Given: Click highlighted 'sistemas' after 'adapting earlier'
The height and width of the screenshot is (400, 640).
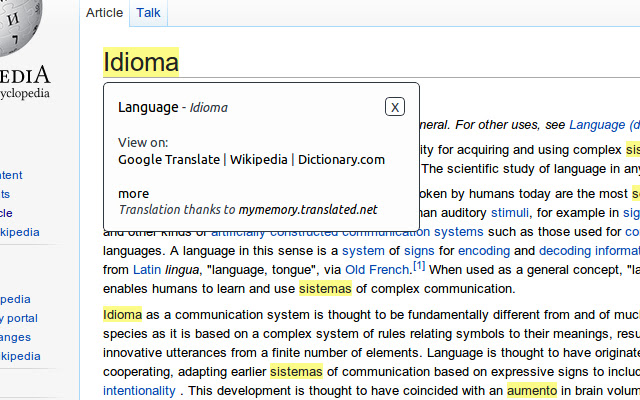Looking at the screenshot, I should (296, 372).
